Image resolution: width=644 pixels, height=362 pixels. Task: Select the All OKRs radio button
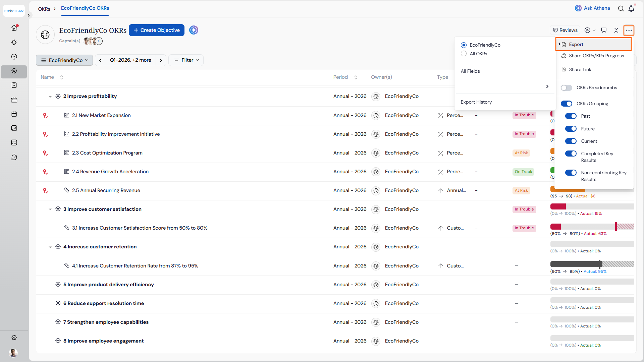point(464,54)
